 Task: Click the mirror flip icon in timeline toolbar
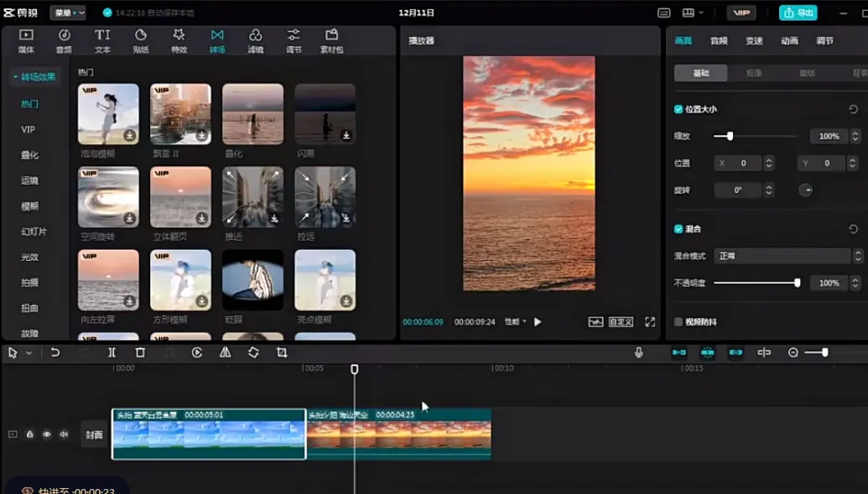(x=225, y=353)
